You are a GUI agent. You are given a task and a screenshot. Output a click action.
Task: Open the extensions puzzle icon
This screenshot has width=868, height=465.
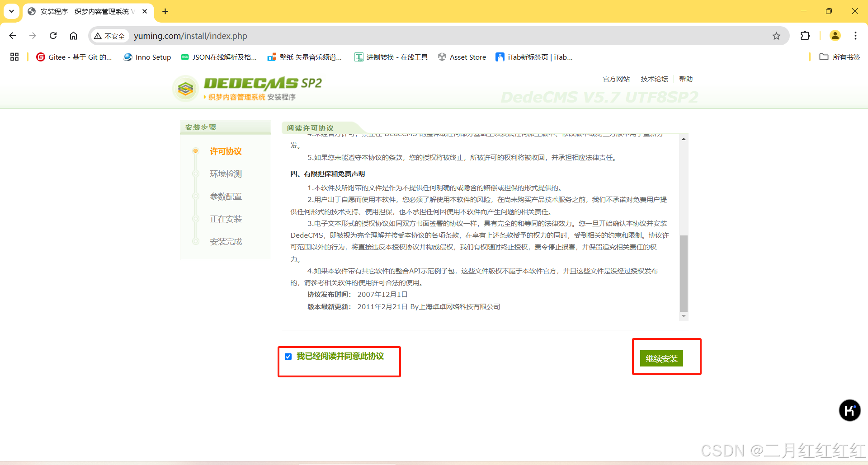805,36
